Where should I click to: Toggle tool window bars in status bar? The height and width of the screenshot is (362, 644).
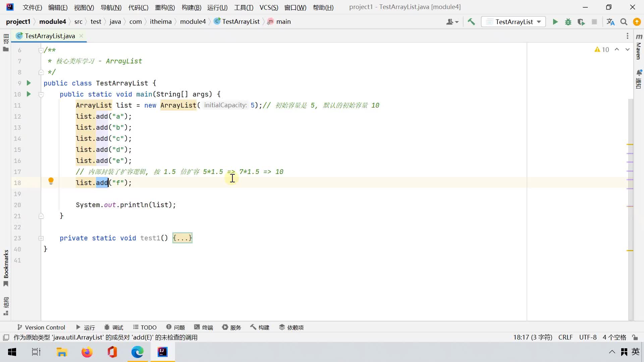(6, 338)
